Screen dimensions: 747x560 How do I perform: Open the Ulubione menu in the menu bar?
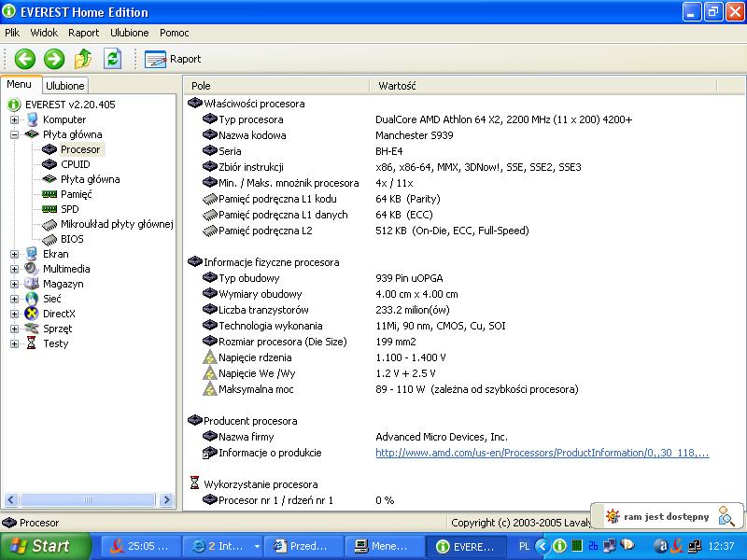(x=130, y=33)
